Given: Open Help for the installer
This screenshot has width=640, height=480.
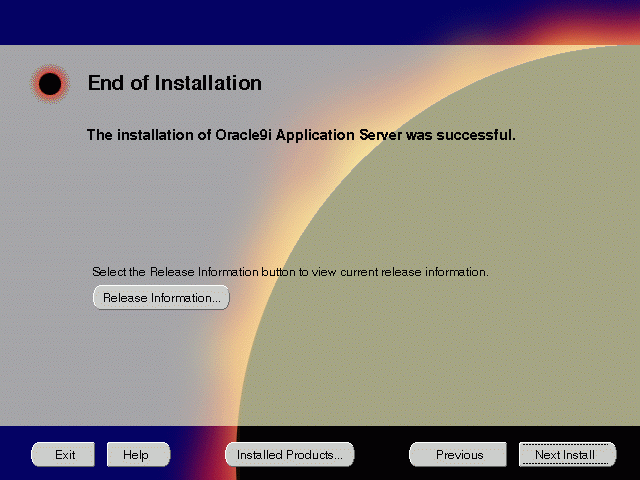Looking at the screenshot, I should click(138, 454).
